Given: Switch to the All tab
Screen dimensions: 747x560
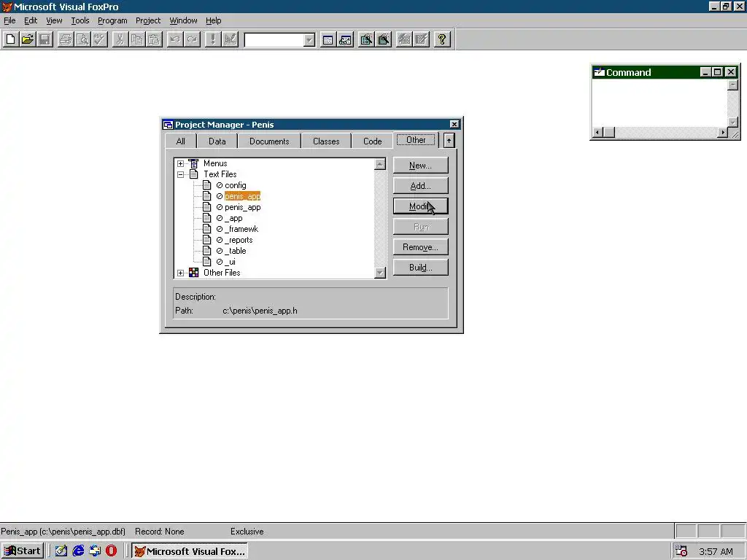Looking at the screenshot, I should point(181,141).
